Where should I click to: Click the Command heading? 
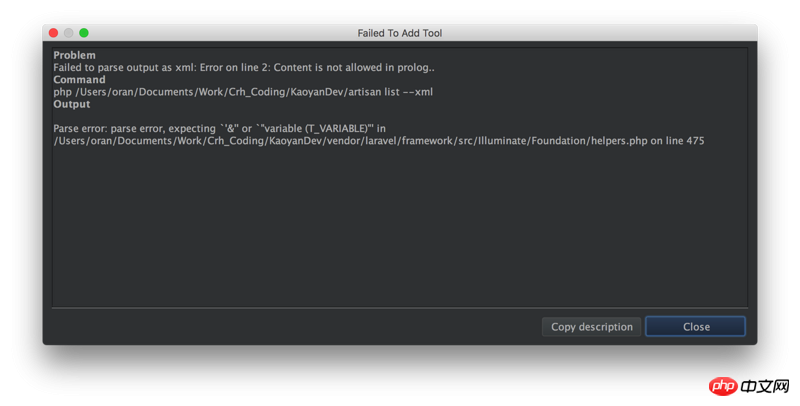click(x=80, y=79)
